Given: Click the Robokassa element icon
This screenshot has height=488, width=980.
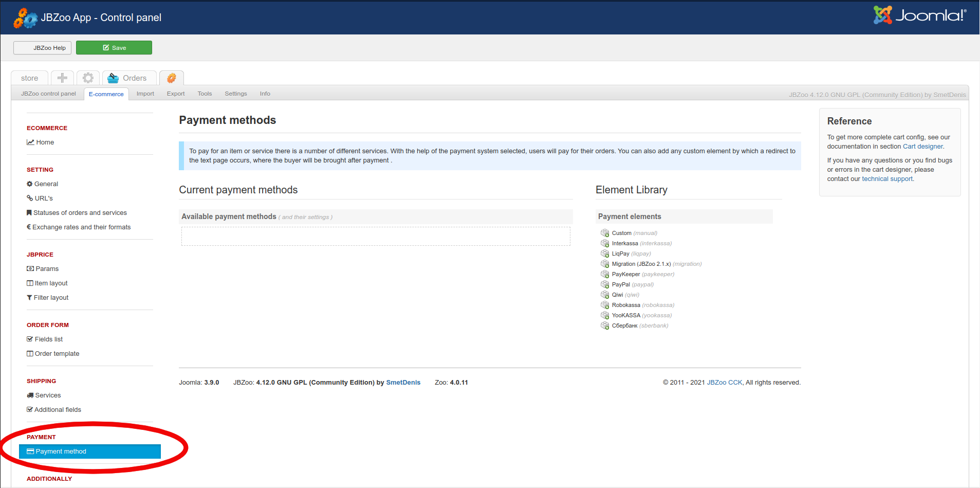Looking at the screenshot, I should [605, 305].
